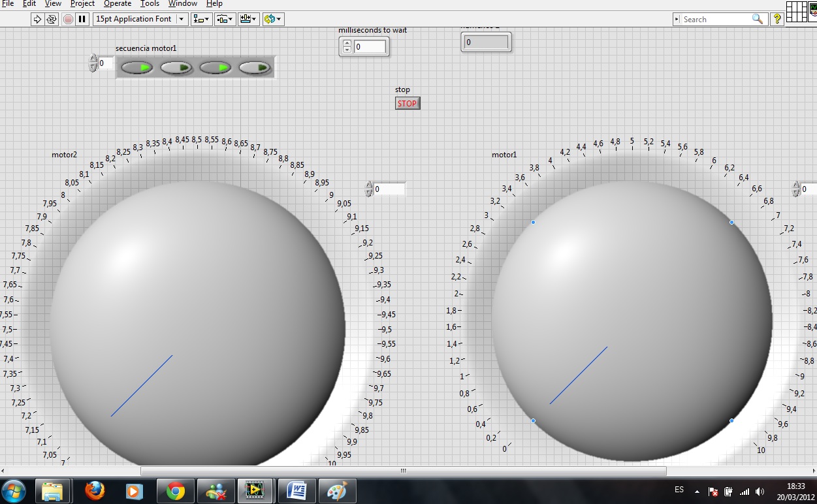Click the secuencia motor1 label
Viewport: 817px width, 504px height.
(146, 48)
